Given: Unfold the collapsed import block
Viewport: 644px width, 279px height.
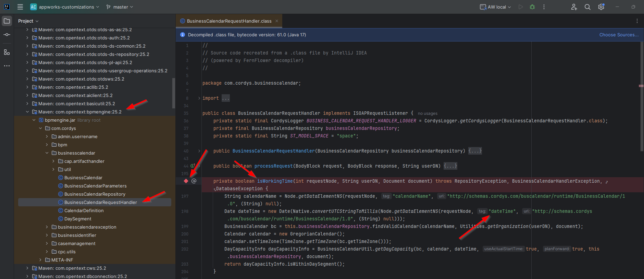Looking at the screenshot, I should tap(199, 98).
